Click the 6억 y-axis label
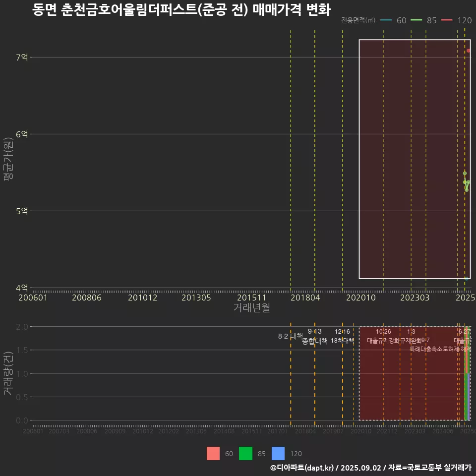The image size is (476, 476). pyautogui.click(x=22, y=134)
